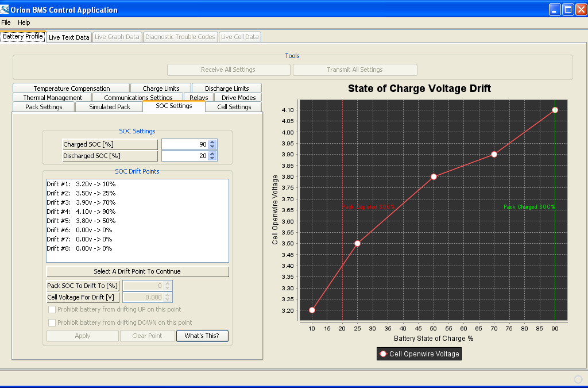Click the Orion BMS title bar icon
Image resolution: width=588 pixels, height=388 pixels.
tap(5, 9)
